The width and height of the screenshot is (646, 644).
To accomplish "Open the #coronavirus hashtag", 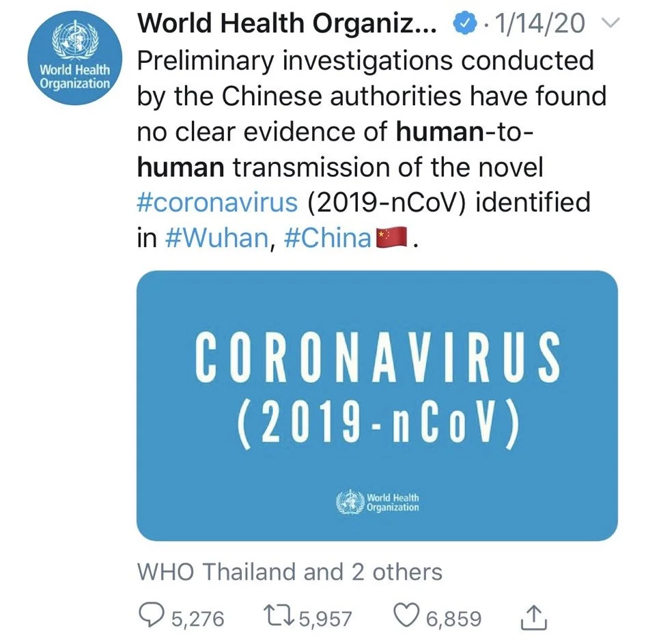I will (217, 203).
